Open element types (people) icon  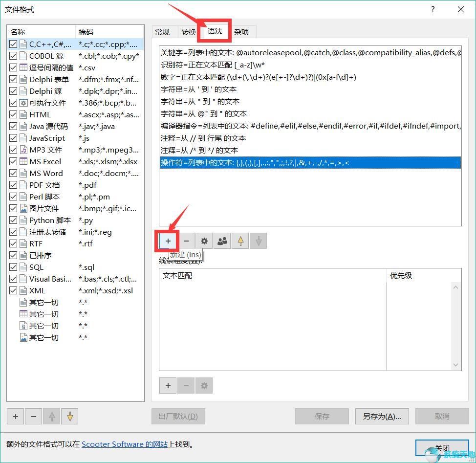[222, 241]
